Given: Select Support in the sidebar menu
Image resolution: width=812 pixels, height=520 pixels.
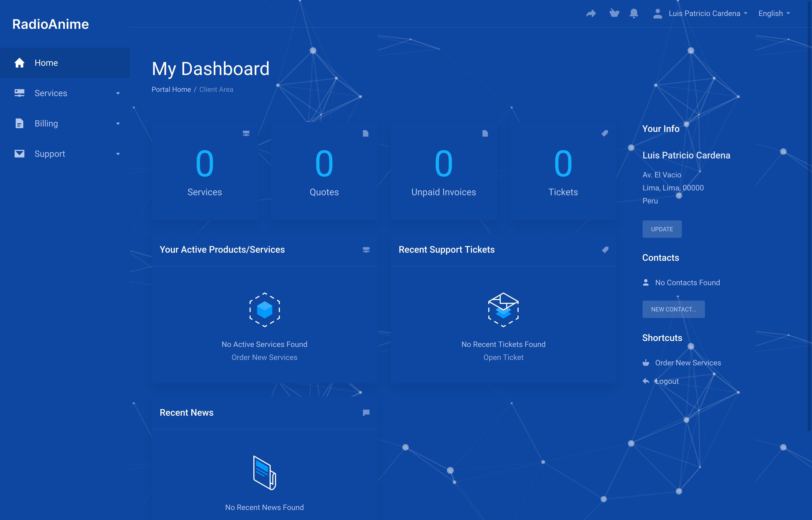Looking at the screenshot, I should tap(65, 154).
